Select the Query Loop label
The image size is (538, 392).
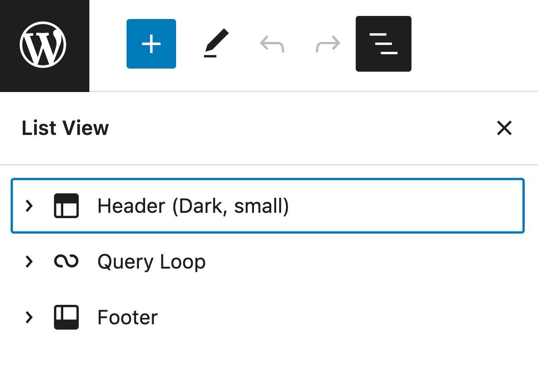pyautogui.click(x=151, y=262)
